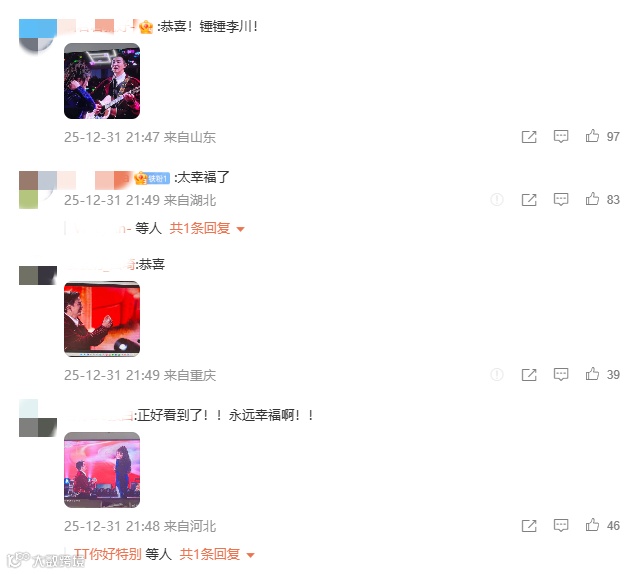Reply to the 永远幸福啊 comment
The width and height of the screenshot is (639, 574).
(561, 526)
